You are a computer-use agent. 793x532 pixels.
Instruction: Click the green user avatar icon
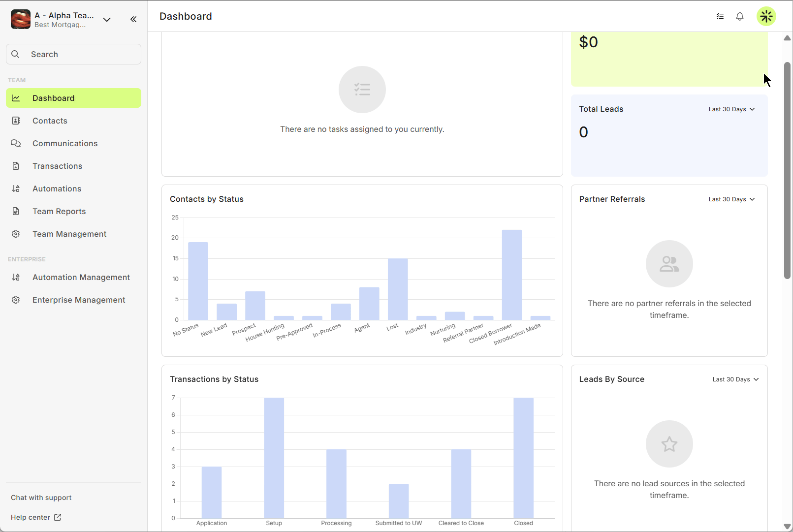click(x=766, y=16)
